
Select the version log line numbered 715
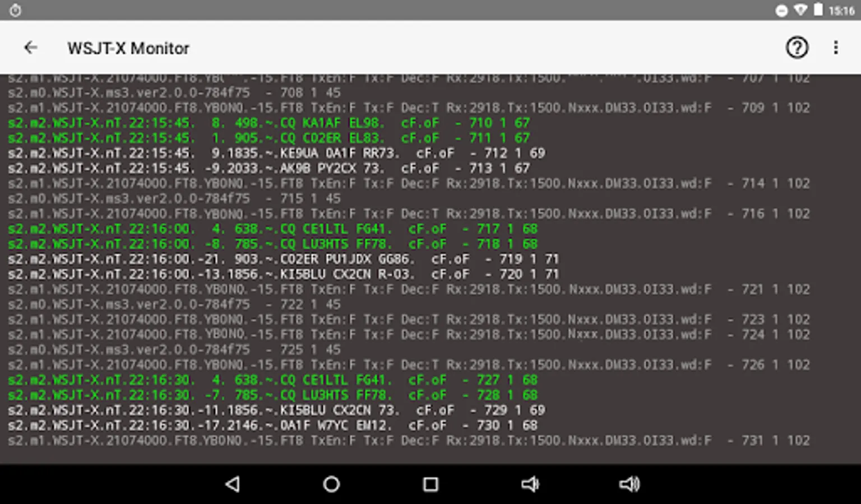pyautogui.click(x=174, y=198)
